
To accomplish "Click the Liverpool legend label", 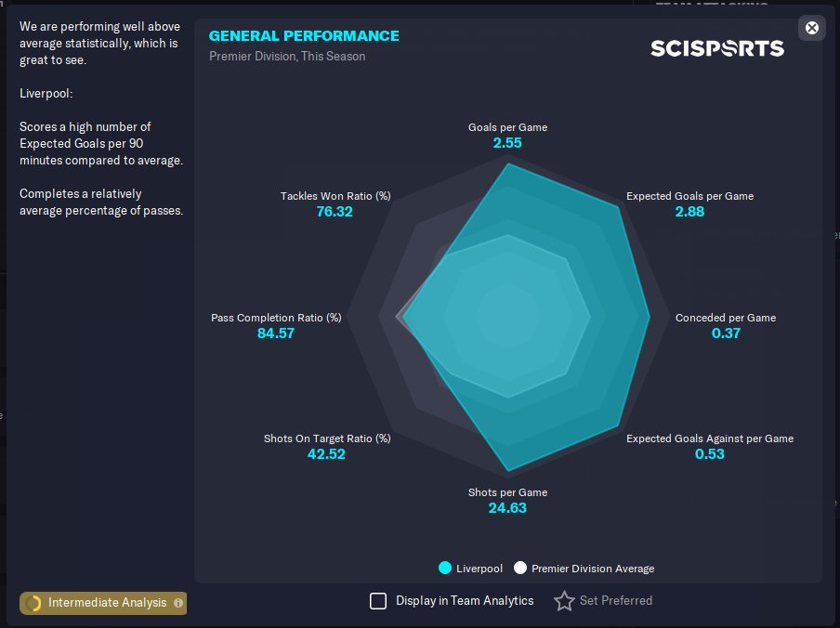I will tap(479, 569).
